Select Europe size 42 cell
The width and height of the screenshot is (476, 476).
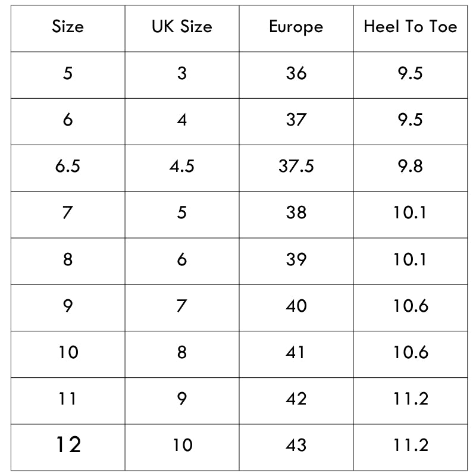296,399
